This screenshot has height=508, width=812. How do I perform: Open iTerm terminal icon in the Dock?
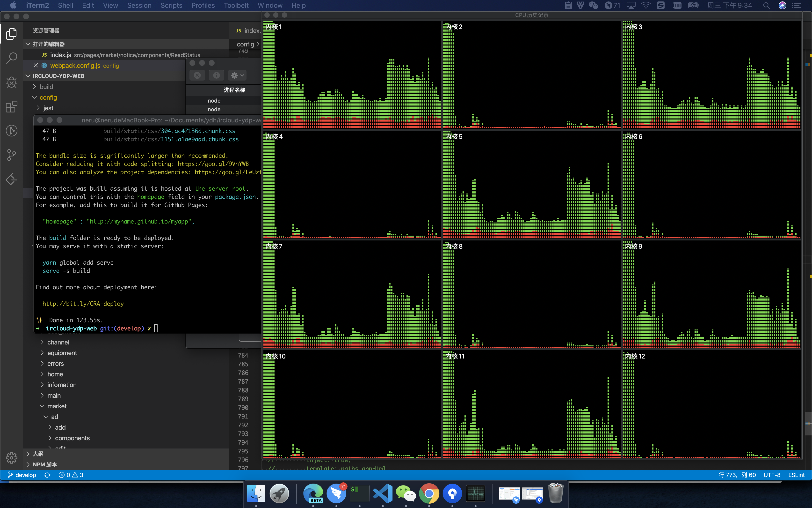[x=359, y=493]
